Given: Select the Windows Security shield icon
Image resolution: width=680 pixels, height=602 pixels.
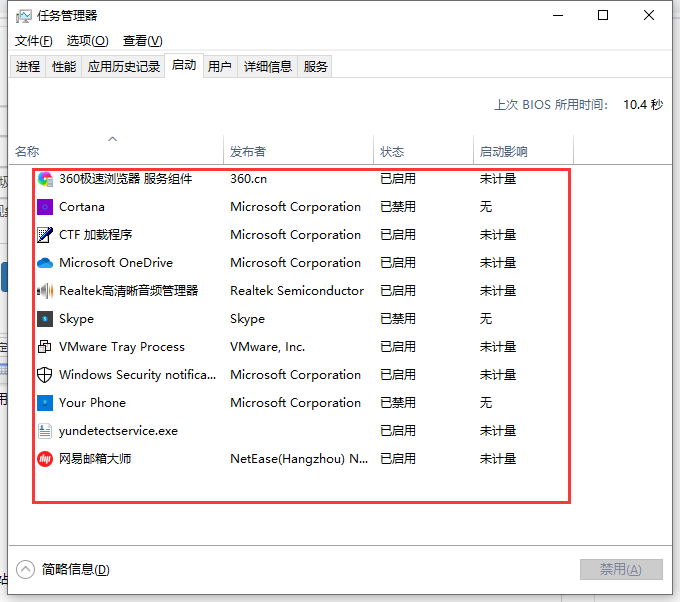Looking at the screenshot, I should pos(45,375).
